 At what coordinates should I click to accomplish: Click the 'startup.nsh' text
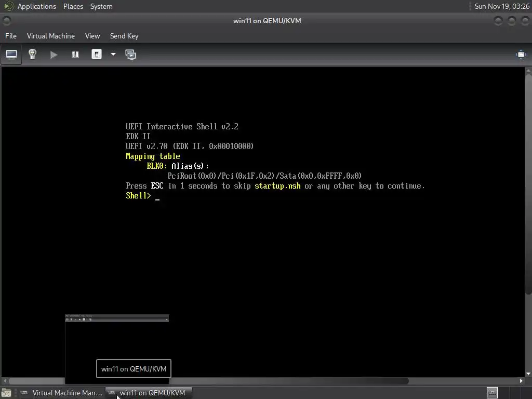[x=277, y=186]
